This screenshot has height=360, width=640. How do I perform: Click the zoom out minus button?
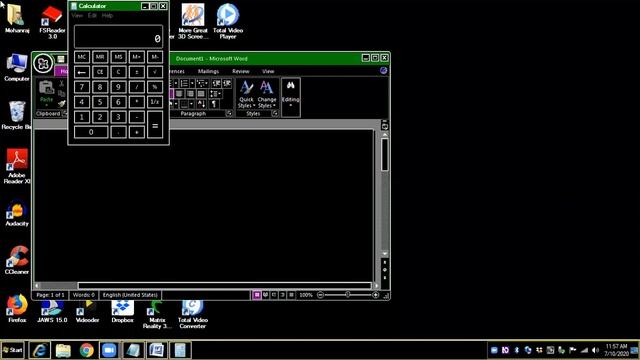point(320,295)
